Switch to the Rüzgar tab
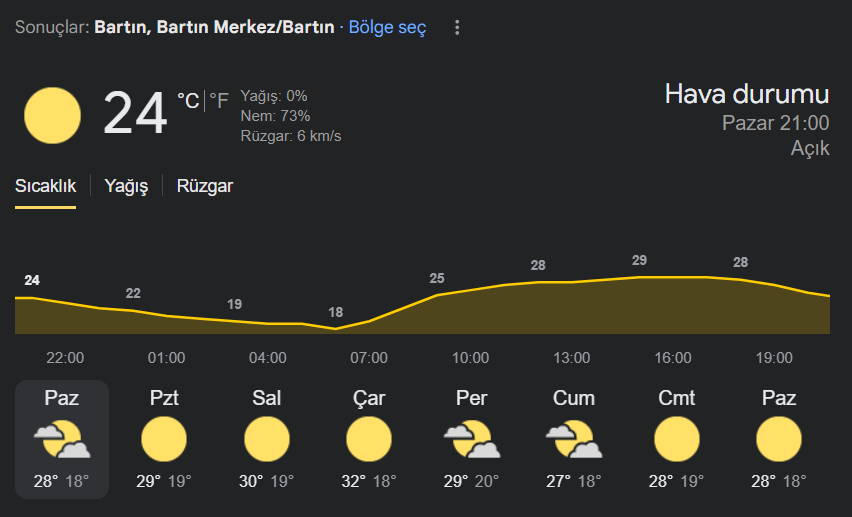This screenshot has height=517, width=852. (205, 186)
